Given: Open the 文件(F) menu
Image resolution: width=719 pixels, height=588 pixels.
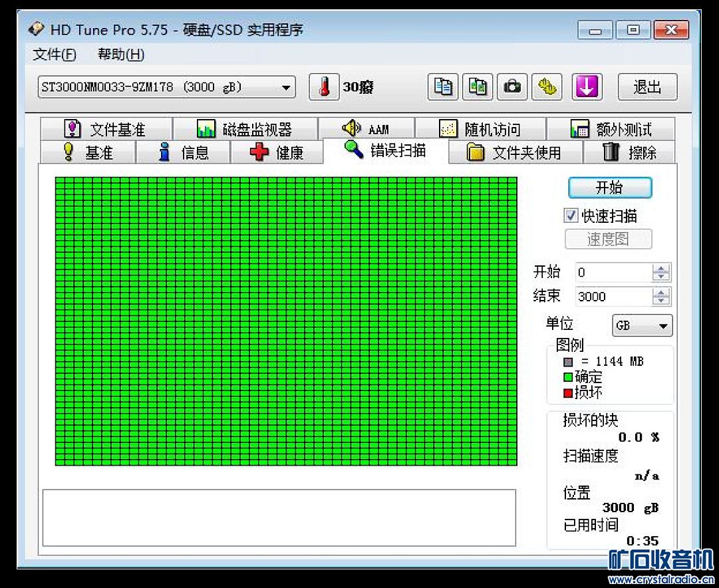Looking at the screenshot, I should (x=55, y=55).
